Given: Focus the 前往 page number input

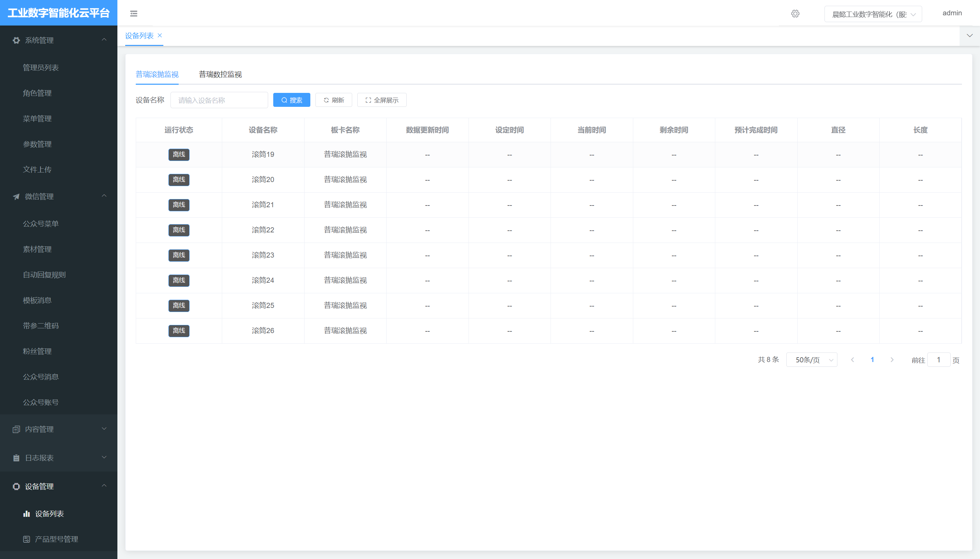Looking at the screenshot, I should coord(938,360).
